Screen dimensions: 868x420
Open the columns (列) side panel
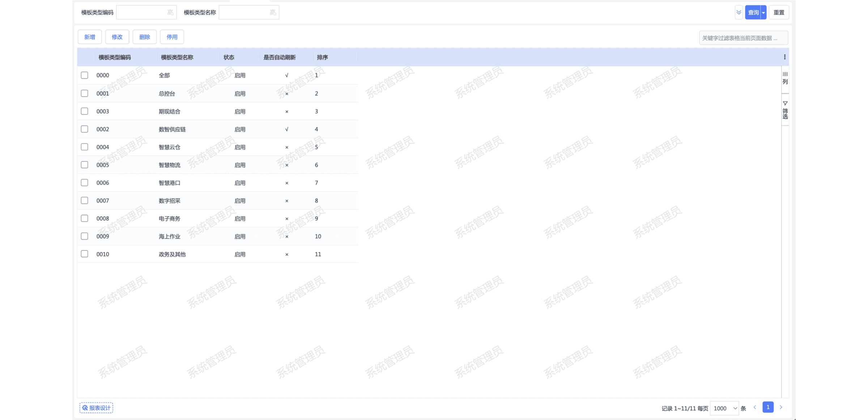pyautogui.click(x=785, y=78)
